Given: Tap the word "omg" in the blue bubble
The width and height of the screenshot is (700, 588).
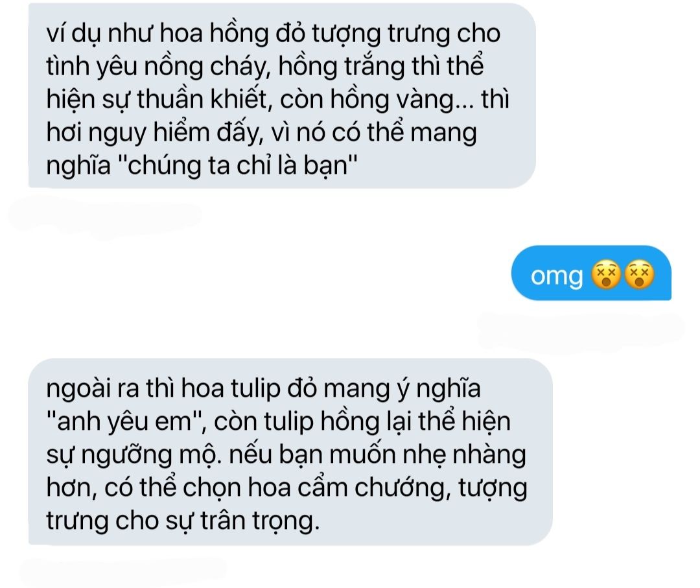Looking at the screenshot, I should [x=557, y=277].
